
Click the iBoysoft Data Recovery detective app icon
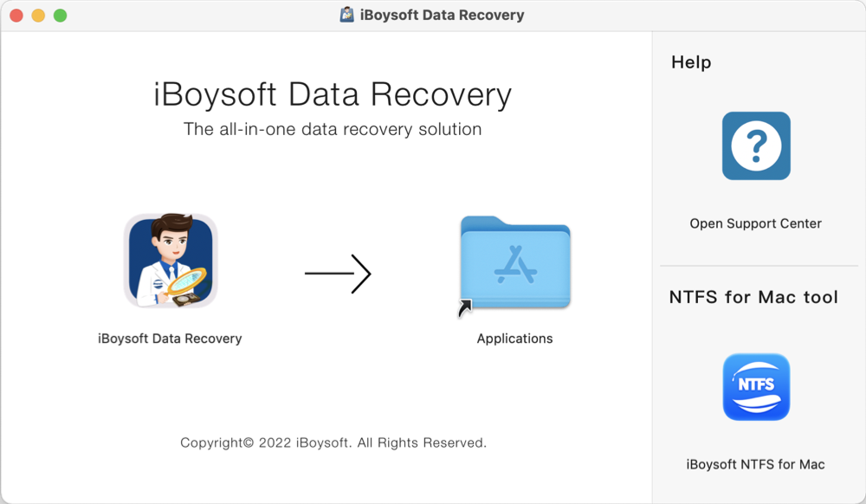pos(171,261)
